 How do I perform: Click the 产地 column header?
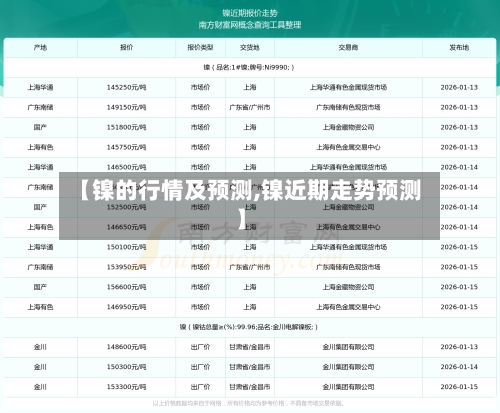pos(40,48)
